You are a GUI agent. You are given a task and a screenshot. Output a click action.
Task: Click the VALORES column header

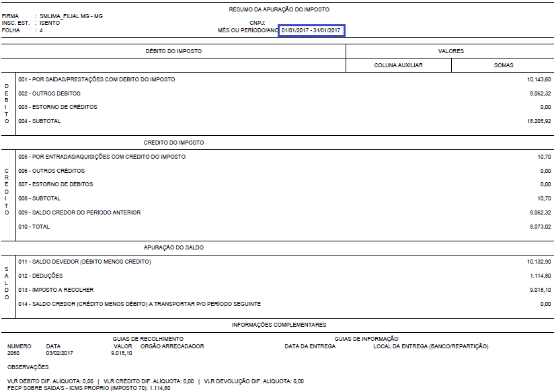pos(451,51)
